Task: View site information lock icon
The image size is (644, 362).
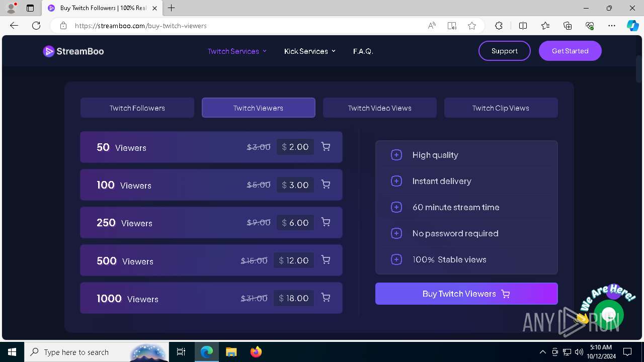Action: click(63, 26)
